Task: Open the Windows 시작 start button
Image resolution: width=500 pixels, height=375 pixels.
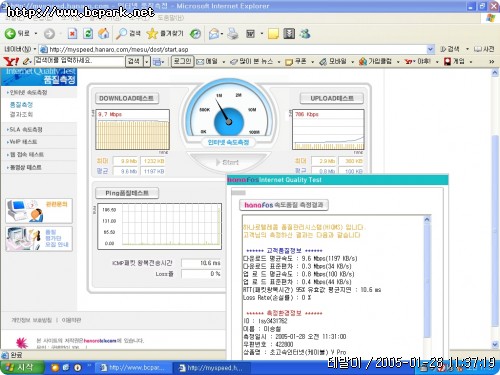Action: pos(22,367)
